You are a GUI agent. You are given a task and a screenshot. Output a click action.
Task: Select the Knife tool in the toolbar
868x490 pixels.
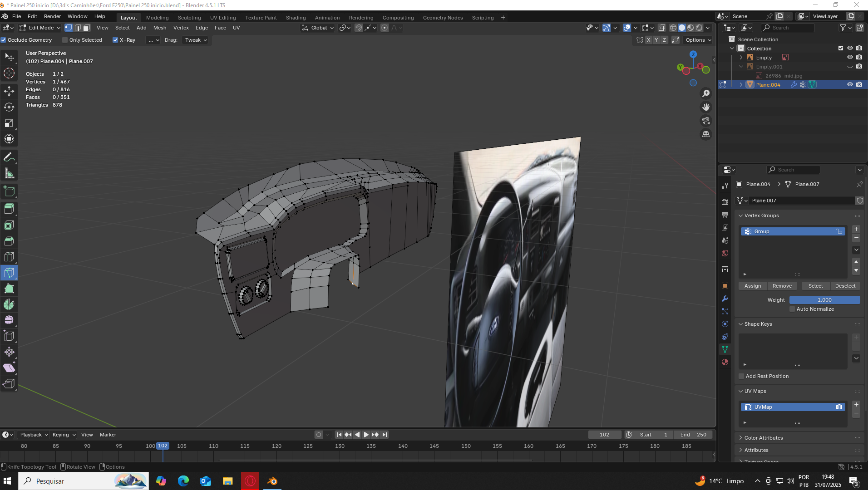click(9, 273)
